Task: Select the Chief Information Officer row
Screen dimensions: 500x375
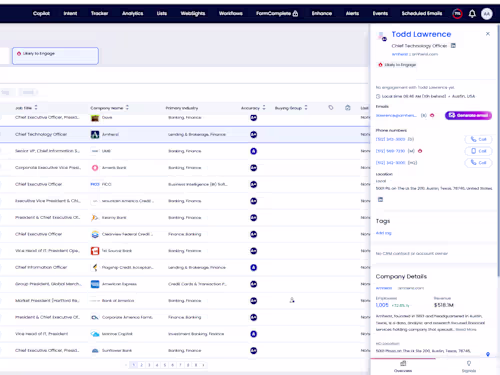Action: [x=184, y=267]
